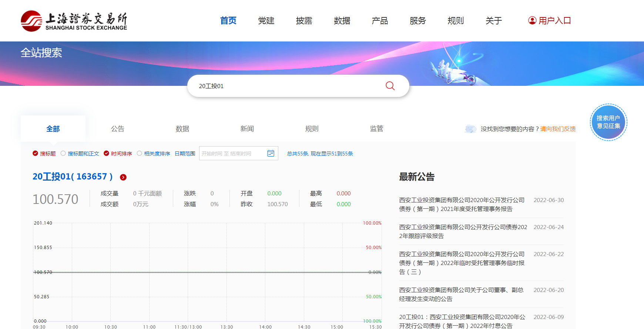644x329 pixels.
Task: Expand the 数据 top navigation menu
Action: point(342,21)
